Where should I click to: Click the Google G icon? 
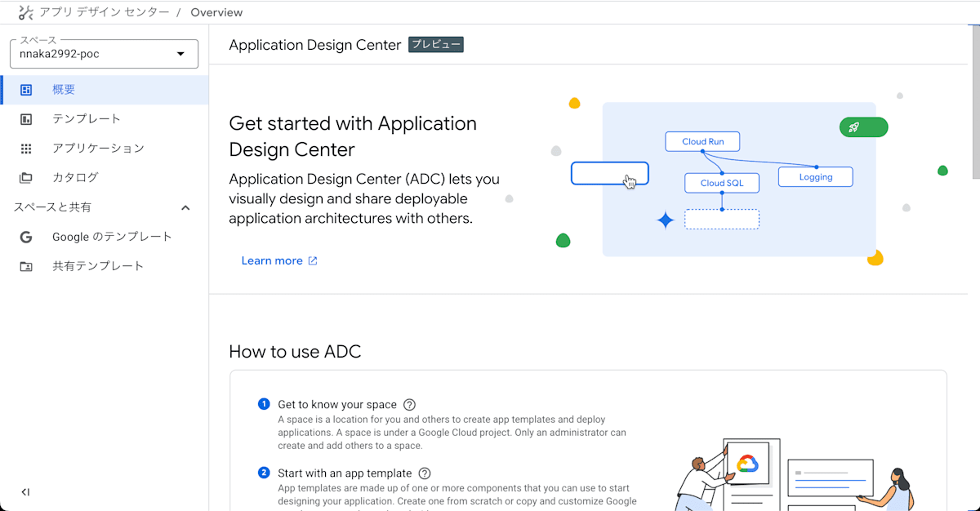tap(26, 237)
